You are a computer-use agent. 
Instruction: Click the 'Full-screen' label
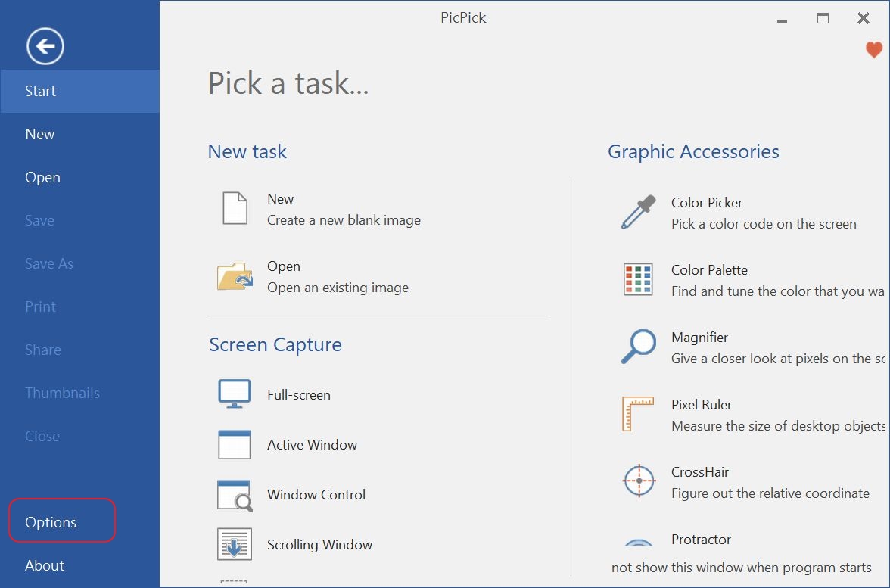[x=298, y=395]
